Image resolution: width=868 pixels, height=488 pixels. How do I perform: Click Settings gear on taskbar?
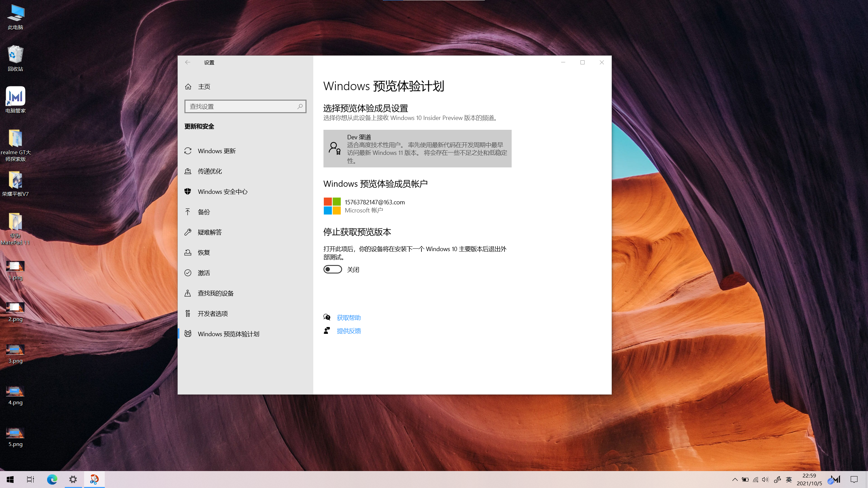pyautogui.click(x=73, y=480)
